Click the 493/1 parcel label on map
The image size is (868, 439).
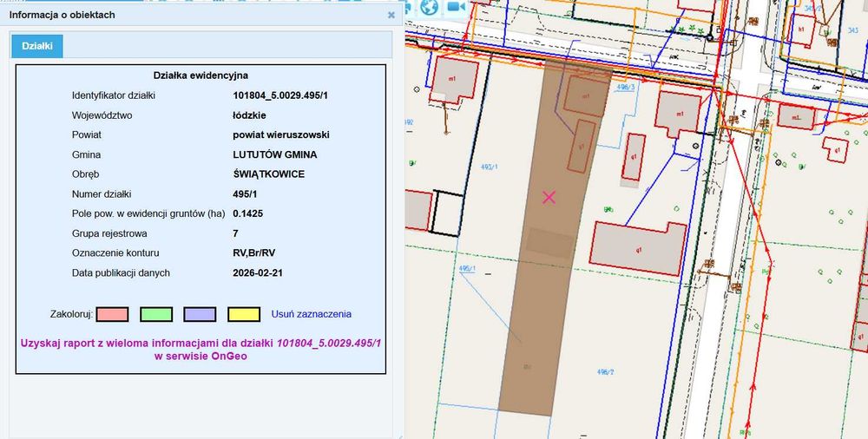[x=490, y=167]
